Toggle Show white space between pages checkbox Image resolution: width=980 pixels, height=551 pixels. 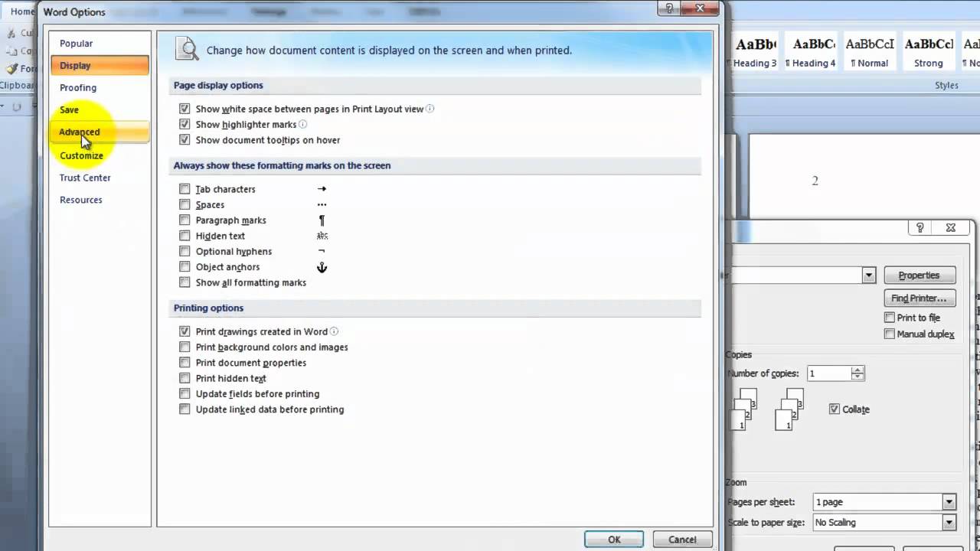coord(185,109)
